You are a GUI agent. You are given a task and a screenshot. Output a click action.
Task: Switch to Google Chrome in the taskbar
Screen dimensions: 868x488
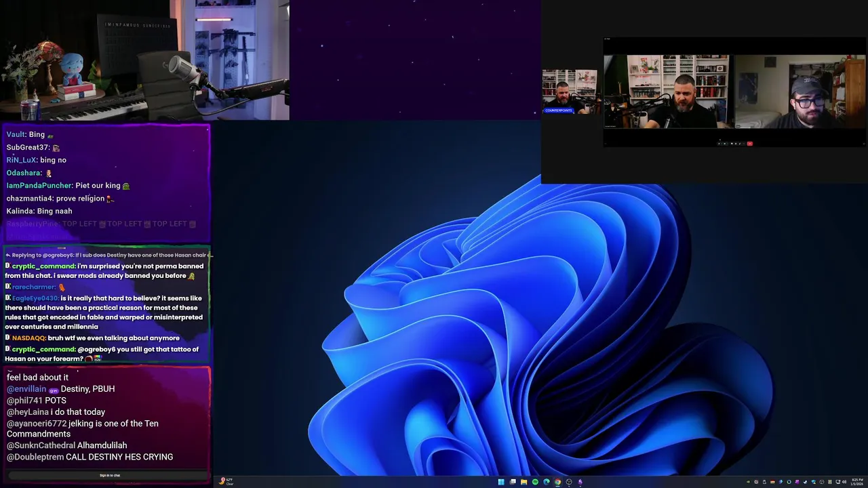coord(557,482)
